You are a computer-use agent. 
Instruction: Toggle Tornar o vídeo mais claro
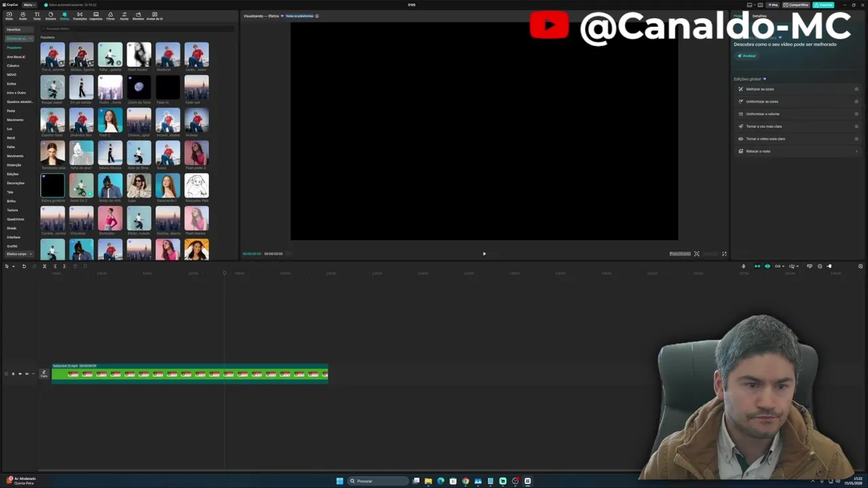(x=856, y=139)
